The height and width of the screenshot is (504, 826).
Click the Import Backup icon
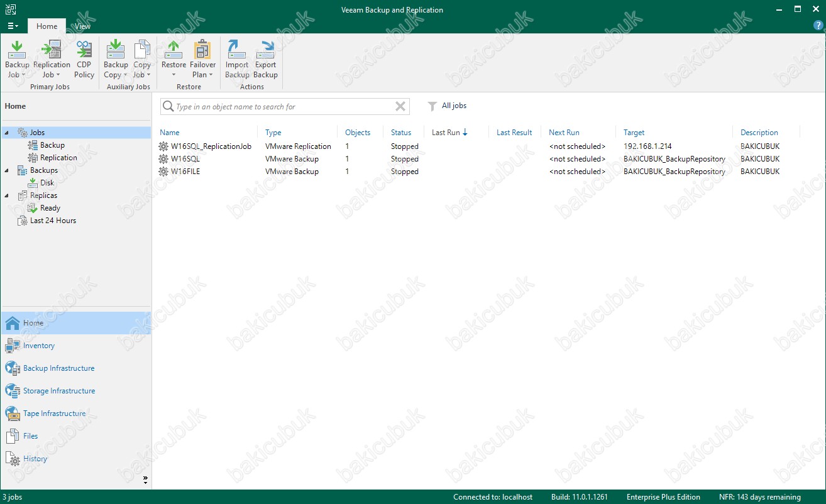(237, 49)
